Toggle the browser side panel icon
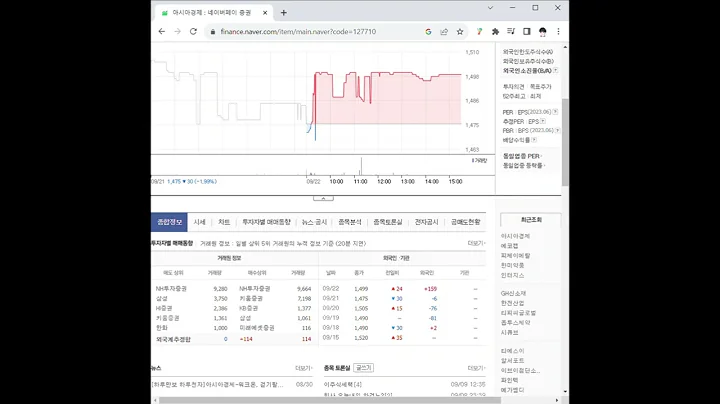The image size is (720, 404). [527, 31]
